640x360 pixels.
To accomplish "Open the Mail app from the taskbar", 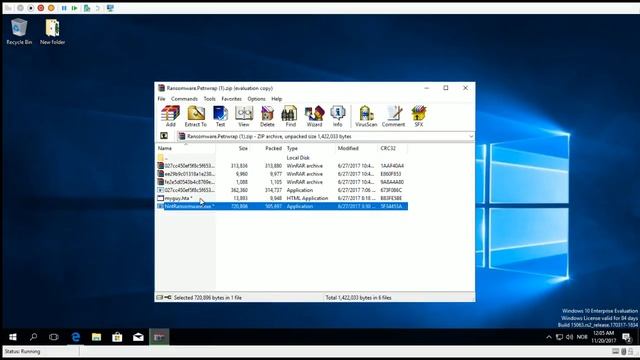I will click(x=138, y=337).
